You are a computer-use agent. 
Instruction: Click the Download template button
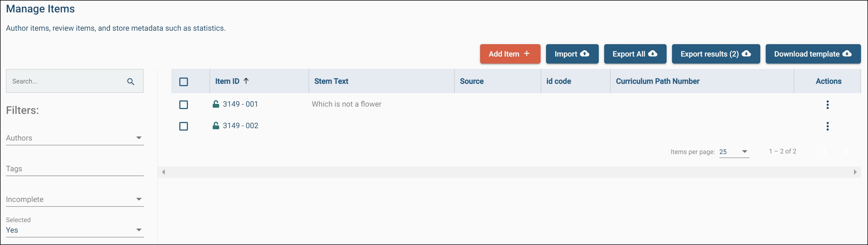pyautogui.click(x=813, y=54)
